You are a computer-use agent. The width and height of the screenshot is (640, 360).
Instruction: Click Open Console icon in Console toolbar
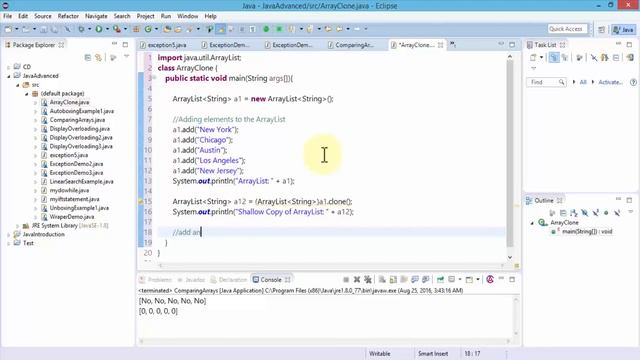pos(469,280)
